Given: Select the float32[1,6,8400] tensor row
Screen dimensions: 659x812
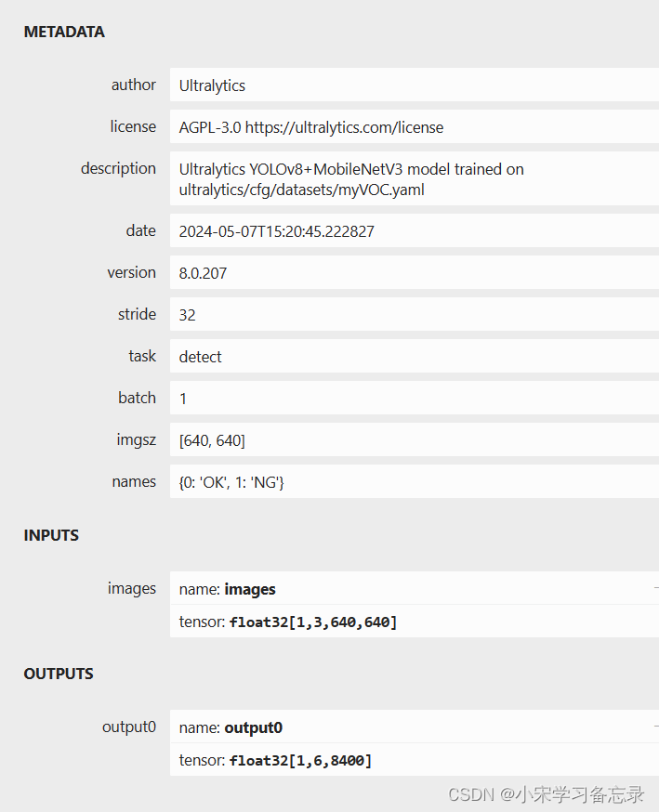Looking at the screenshot, I should click(x=415, y=760).
